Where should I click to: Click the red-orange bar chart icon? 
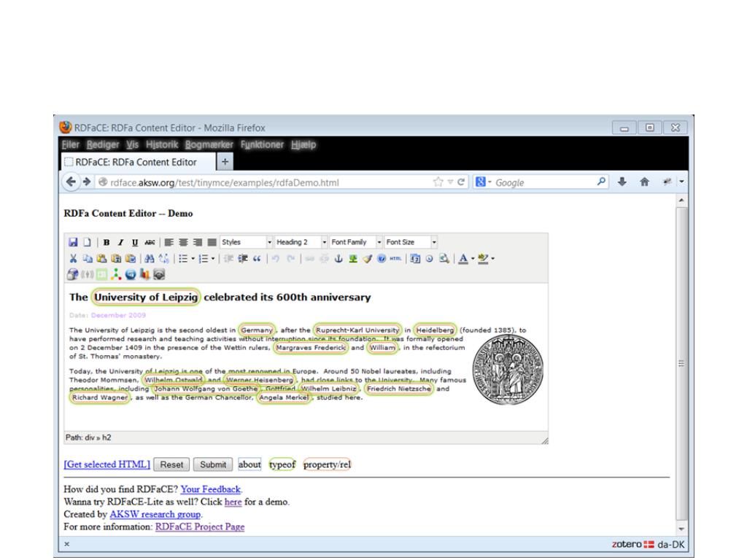coord(144,274)
